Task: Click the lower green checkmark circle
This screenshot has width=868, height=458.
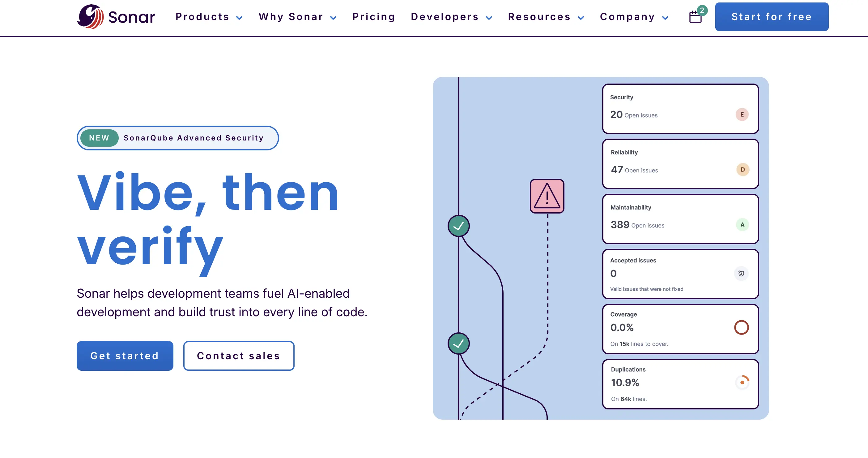Action: pyautogui.click(x=458, y=343)
